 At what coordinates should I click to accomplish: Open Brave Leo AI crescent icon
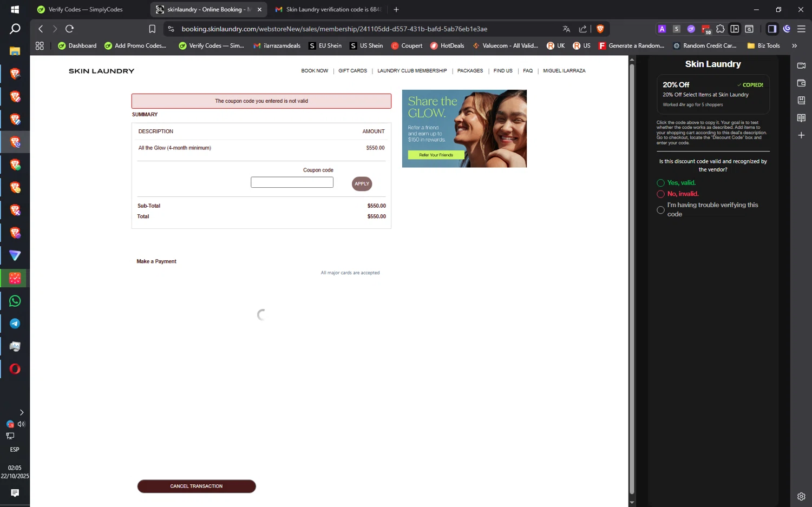787,29
